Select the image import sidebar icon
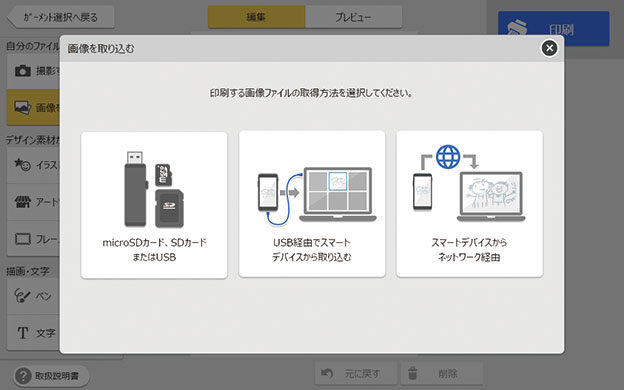Screen dimensions: 624x390 [23, 107]
